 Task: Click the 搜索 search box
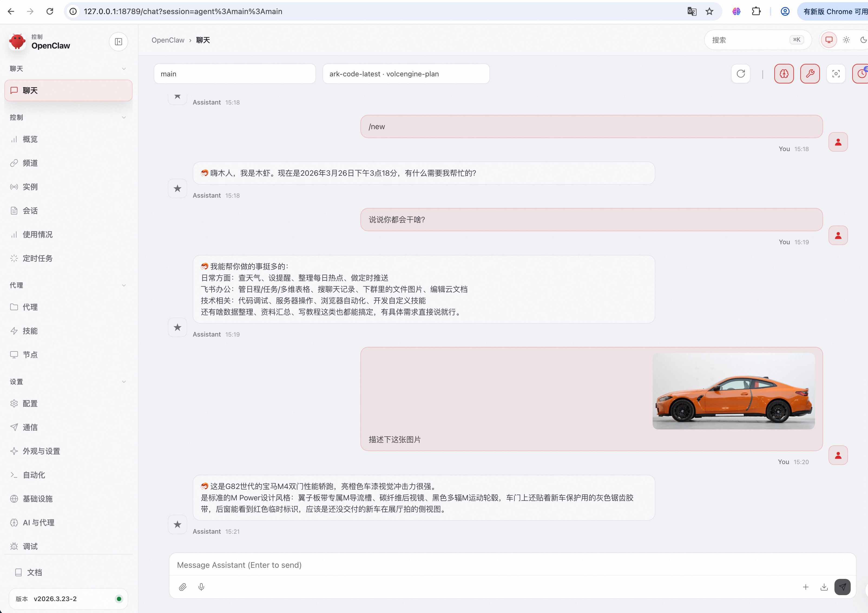click(758, 40)
